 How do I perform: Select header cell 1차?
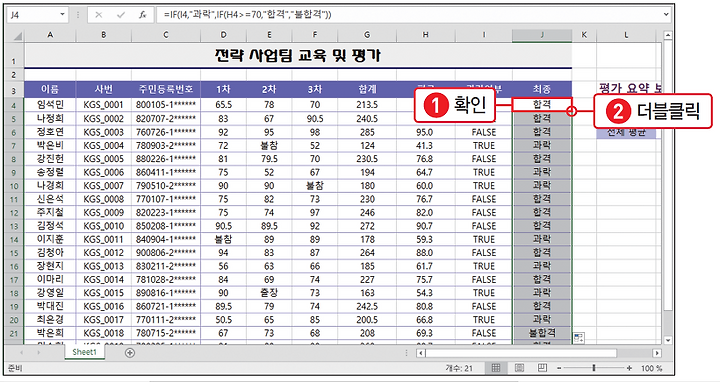223,89
